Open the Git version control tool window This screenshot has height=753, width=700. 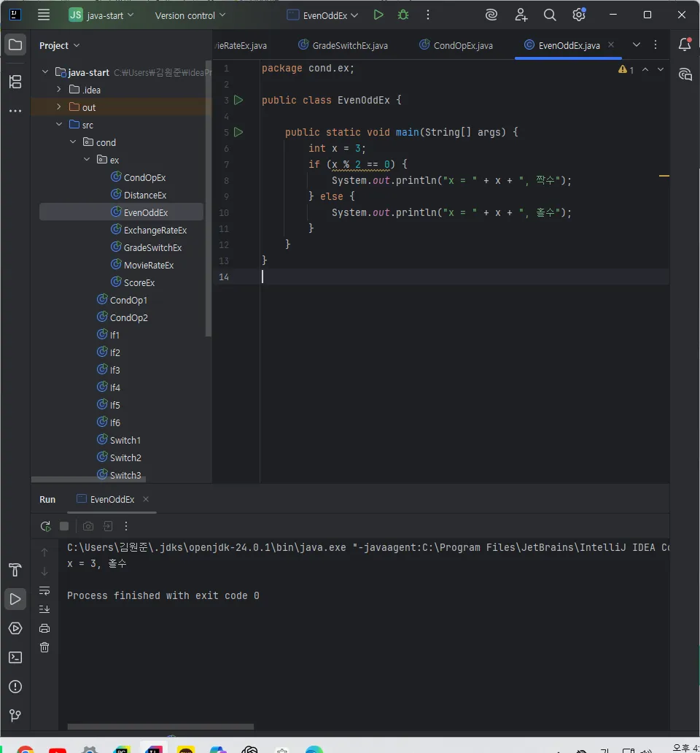[x=15, y=716]
